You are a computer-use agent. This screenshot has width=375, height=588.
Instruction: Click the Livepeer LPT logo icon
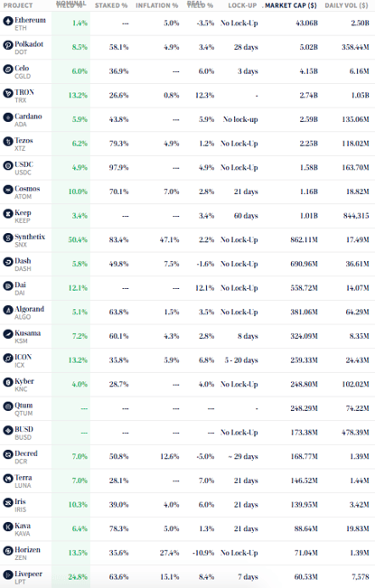click(x=8, y=574)
